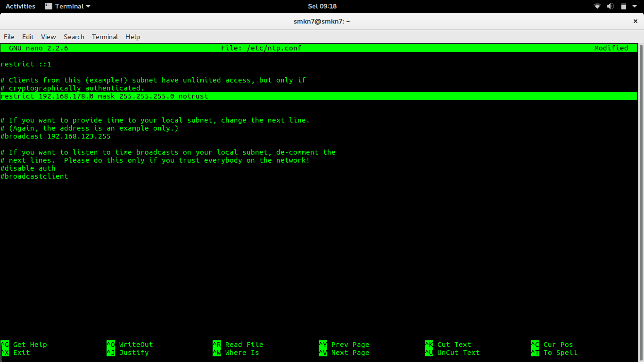Expand the Terminal application menu arrow
The height and width of the screenshot is (362, 644).
(x=88, y=6)
